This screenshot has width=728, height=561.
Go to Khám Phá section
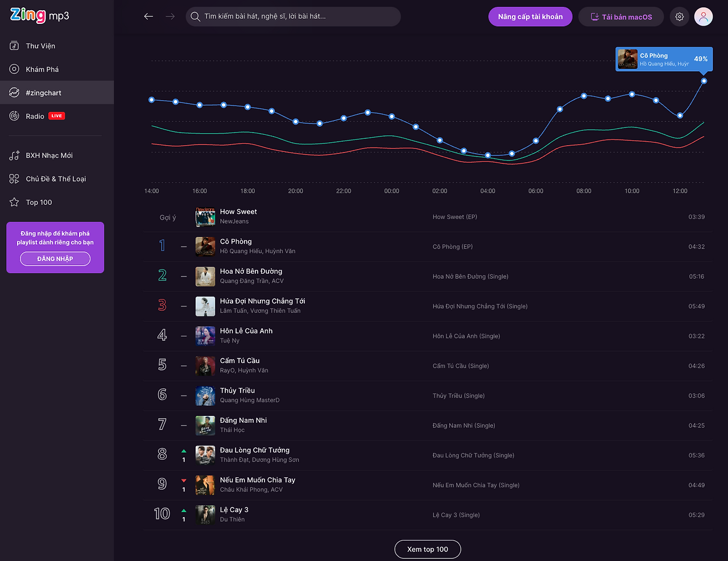coord(57,69)
